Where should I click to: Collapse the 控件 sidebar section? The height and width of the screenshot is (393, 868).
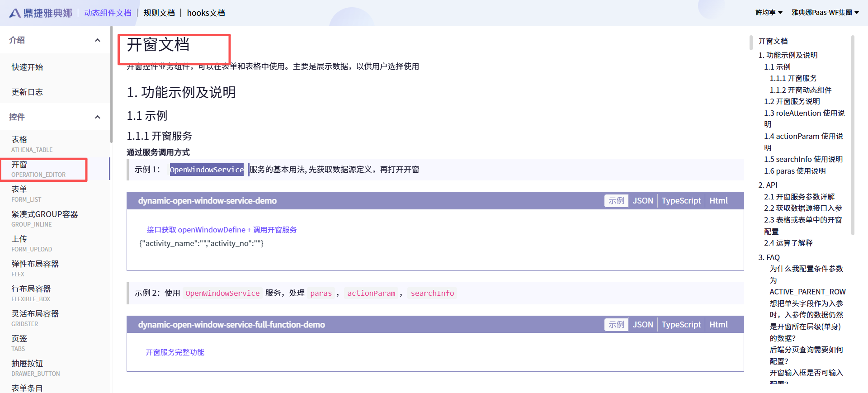point(97,117)
